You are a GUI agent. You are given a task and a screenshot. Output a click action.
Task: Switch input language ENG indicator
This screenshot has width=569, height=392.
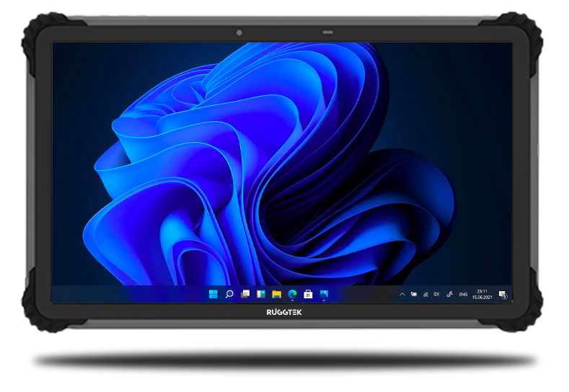tap(463, 295)
